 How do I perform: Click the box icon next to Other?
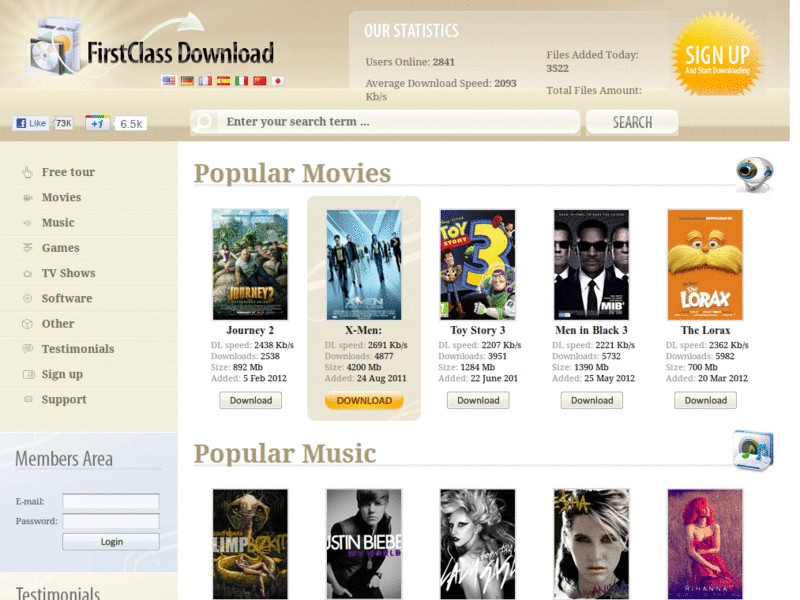click(28, 324)
